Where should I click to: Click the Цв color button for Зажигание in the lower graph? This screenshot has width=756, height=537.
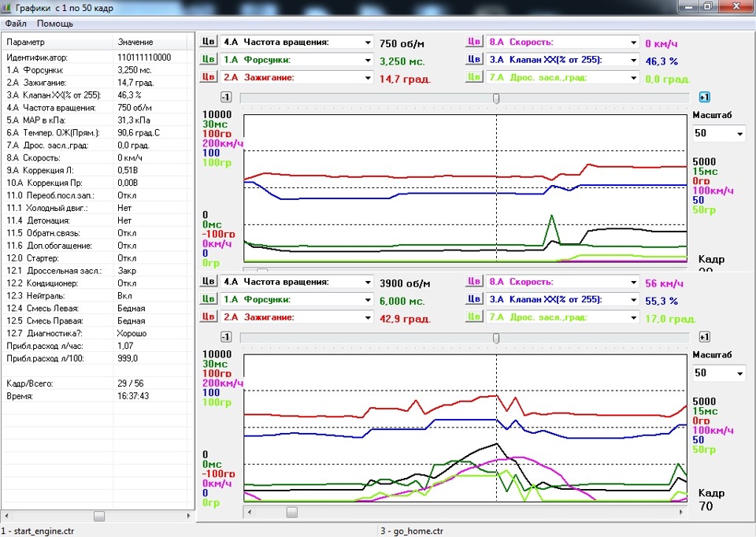coord(208,317)
